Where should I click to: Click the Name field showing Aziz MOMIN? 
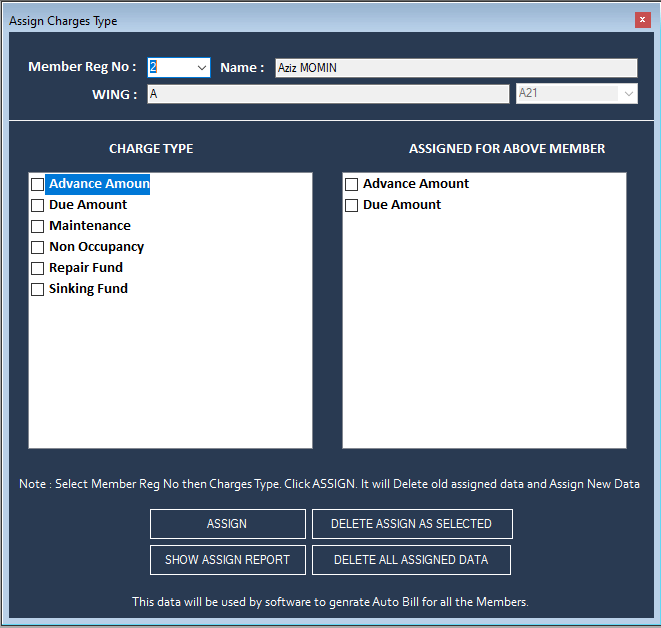coord(456,68)
